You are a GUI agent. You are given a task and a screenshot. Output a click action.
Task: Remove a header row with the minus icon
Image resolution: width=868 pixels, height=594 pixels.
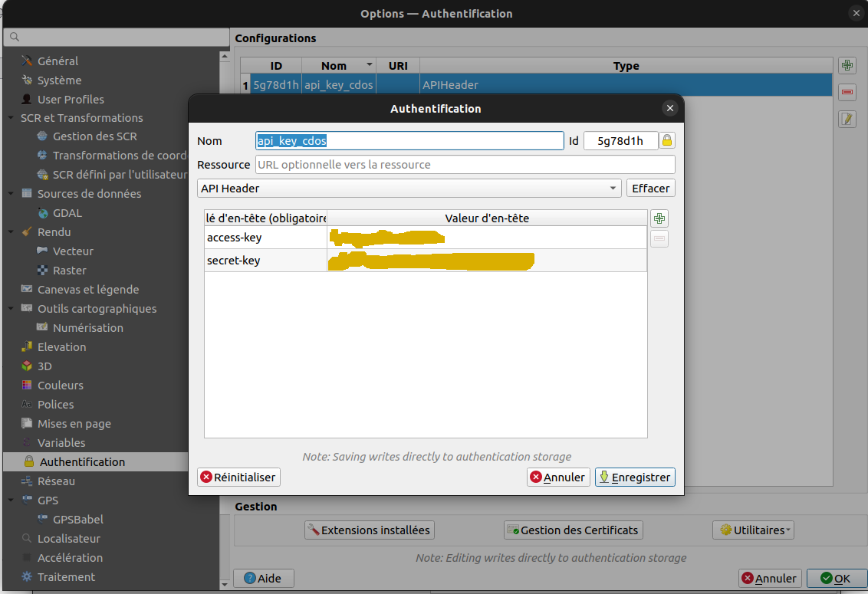(659, 238)
